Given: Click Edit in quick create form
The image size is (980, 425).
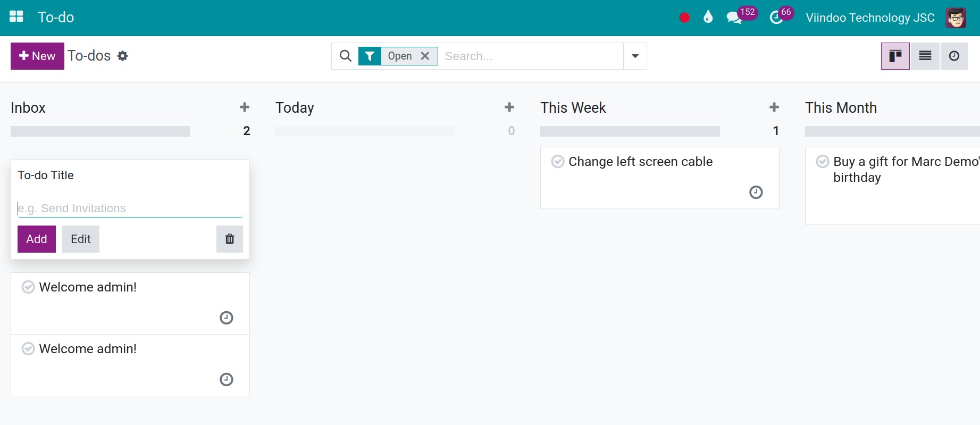Looking at the screenshot, I should click(x=81, y=239).
